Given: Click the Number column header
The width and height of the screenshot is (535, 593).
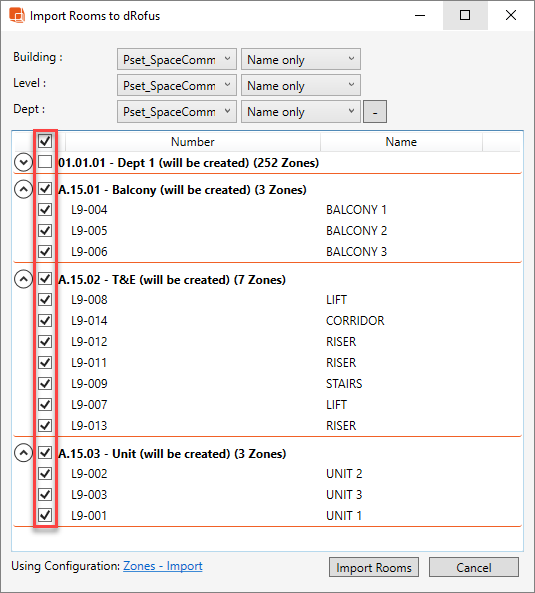Looking at the screenshot, I should 193,142.
